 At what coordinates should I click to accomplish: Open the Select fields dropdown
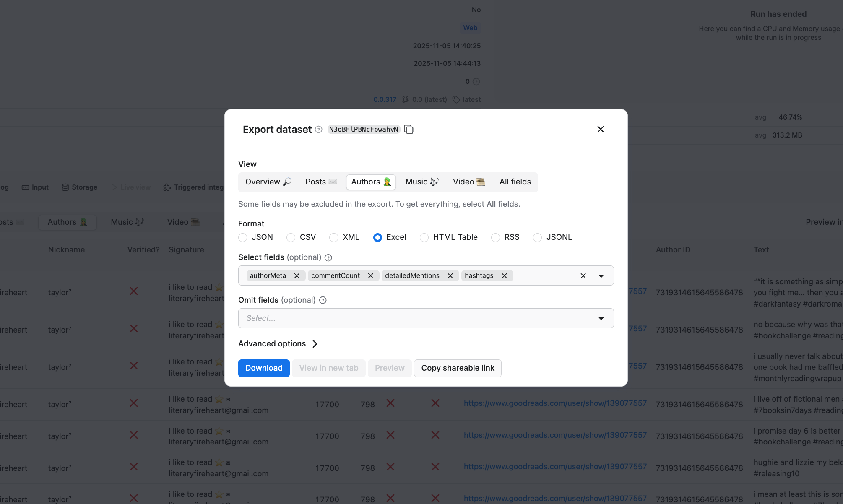601,275
